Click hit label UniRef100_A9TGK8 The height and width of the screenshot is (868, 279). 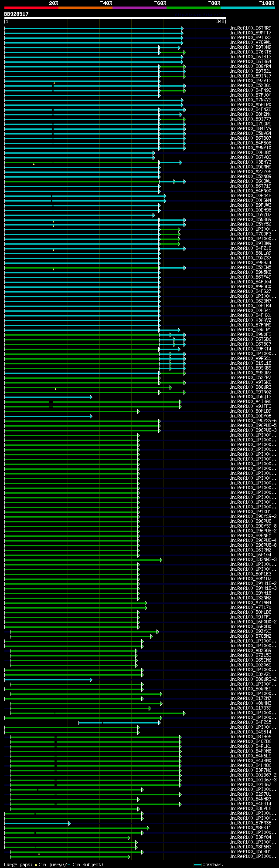coord(251,382)
